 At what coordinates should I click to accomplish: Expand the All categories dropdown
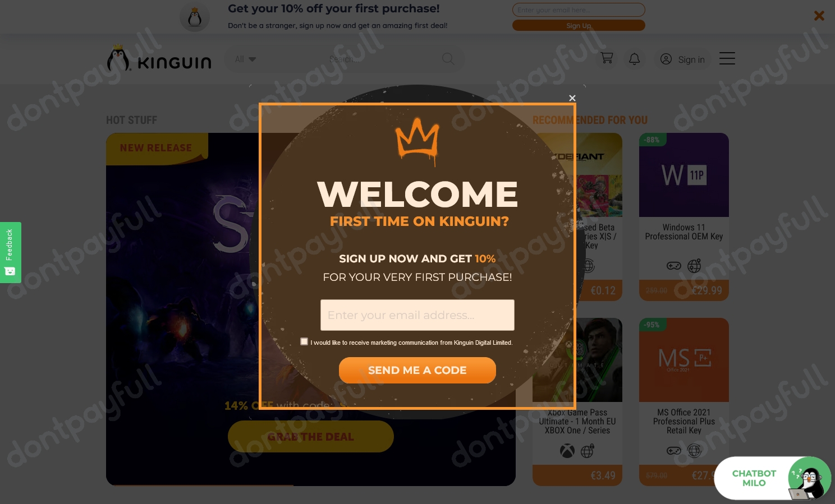pyautogui.click(x=245, y=59)
